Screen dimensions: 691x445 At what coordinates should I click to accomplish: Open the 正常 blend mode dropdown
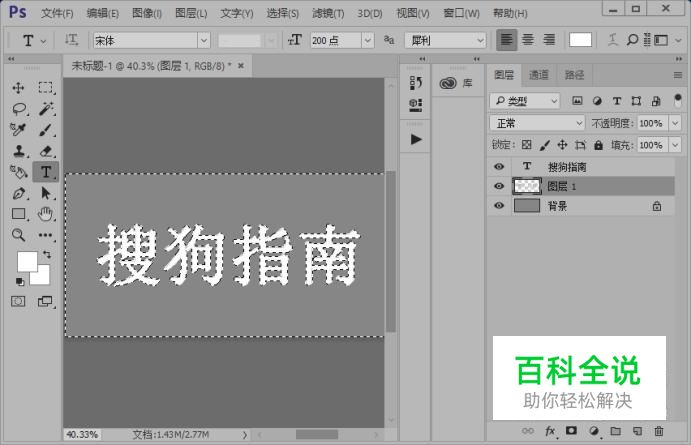pyautogui.click(x=537, y=123)
